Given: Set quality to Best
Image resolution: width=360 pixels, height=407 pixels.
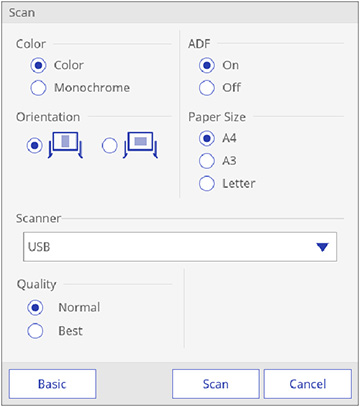Looking at the screenshot, I should click(35, 331).
